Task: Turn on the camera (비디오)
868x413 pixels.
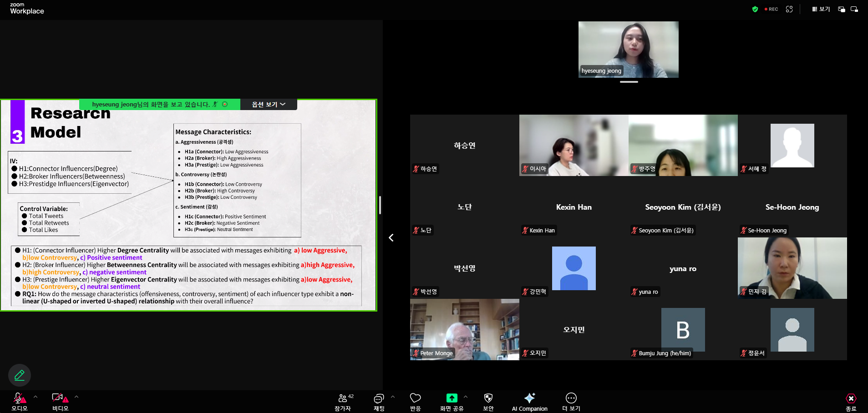Action: point(60,402)
